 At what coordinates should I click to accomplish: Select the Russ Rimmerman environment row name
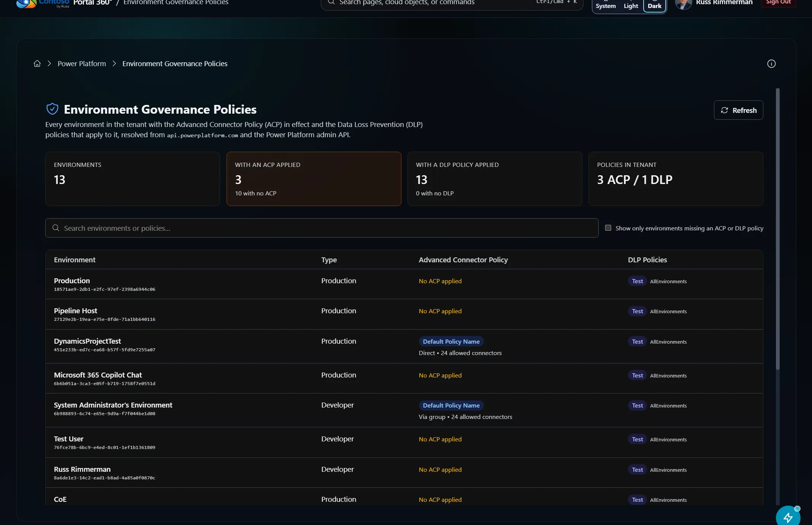tap(82, 469)
